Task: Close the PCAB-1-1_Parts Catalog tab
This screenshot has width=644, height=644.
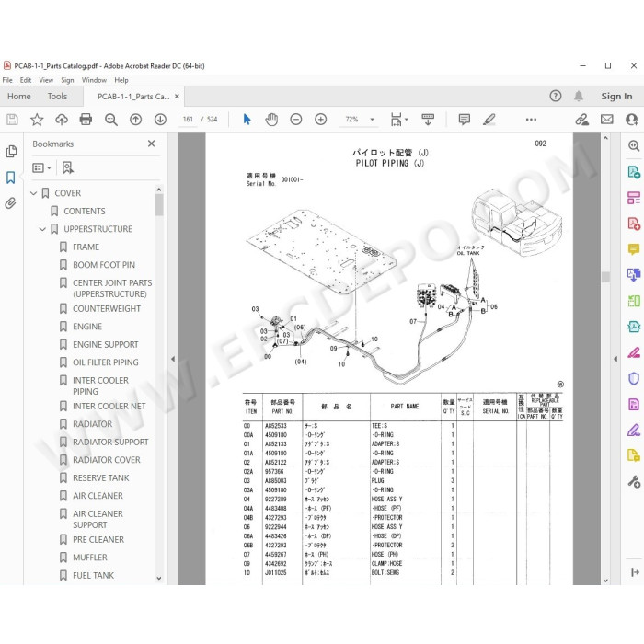Action: click(177, 96)
